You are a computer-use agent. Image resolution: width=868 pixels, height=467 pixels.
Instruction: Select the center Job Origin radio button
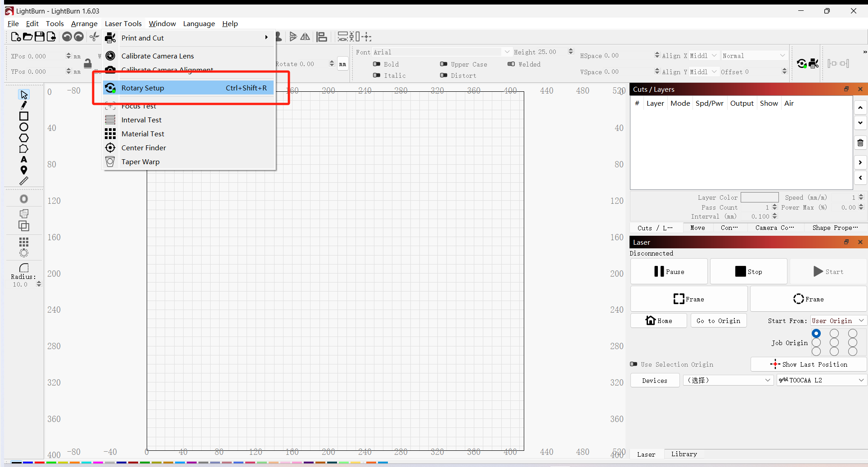click(x=834, y=342)
